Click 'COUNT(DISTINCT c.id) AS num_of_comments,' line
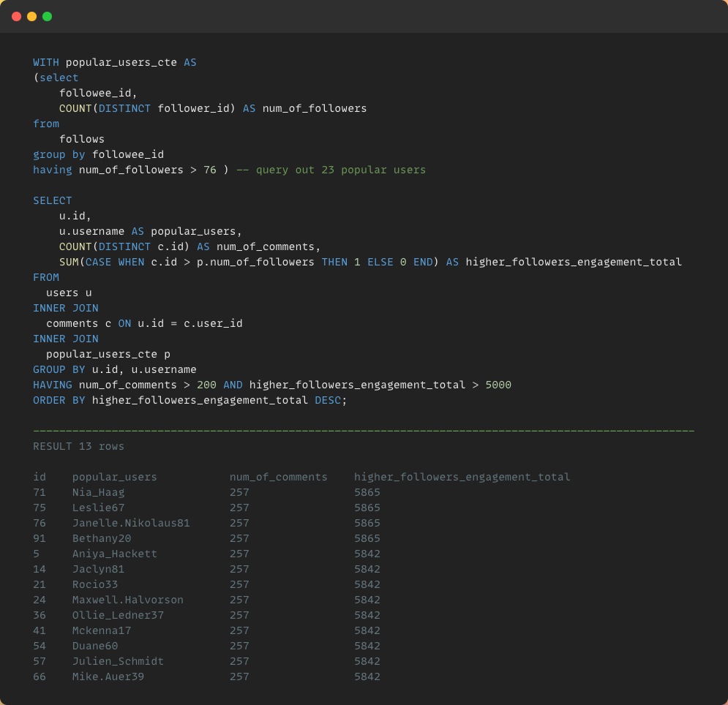Screen dimensions: 728x705 pos(190,246)
